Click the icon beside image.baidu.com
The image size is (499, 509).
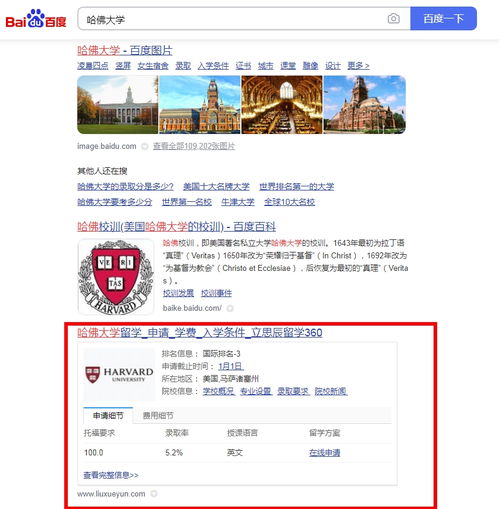(x=145, y=146)
